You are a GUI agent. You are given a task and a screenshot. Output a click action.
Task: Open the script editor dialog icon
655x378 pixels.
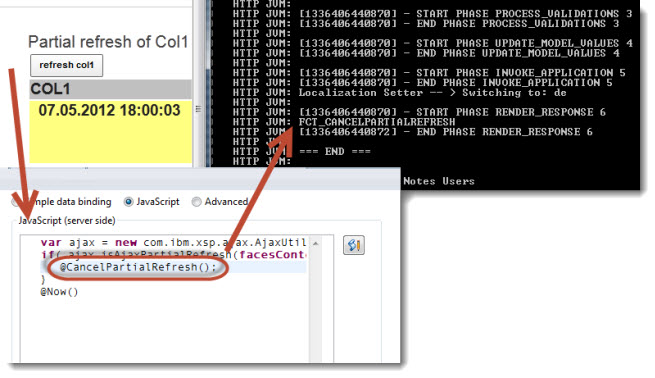(353, 245)
